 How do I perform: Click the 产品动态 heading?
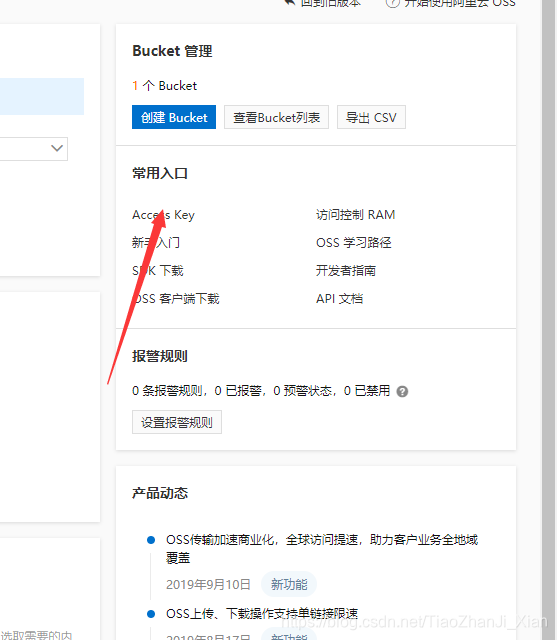[x=160, y=493]
